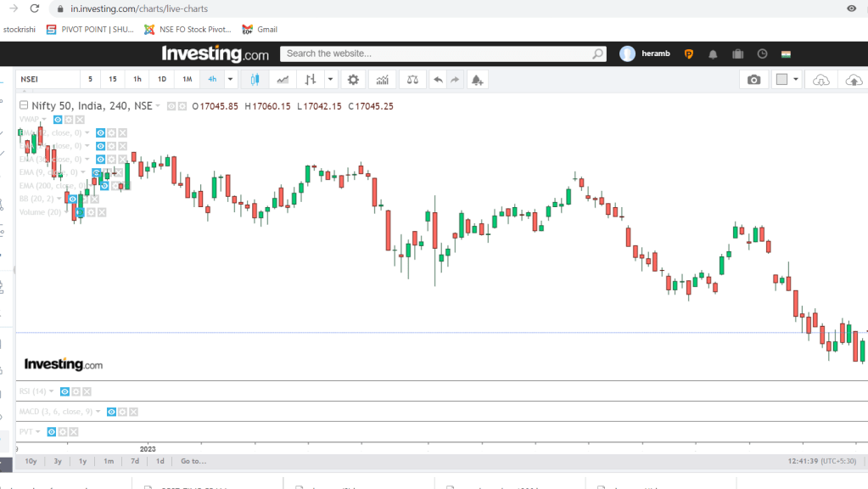The height and width of the screenshot is (489, 868).
Task: Open the Compare symbols scale icon
Action: 412,80
